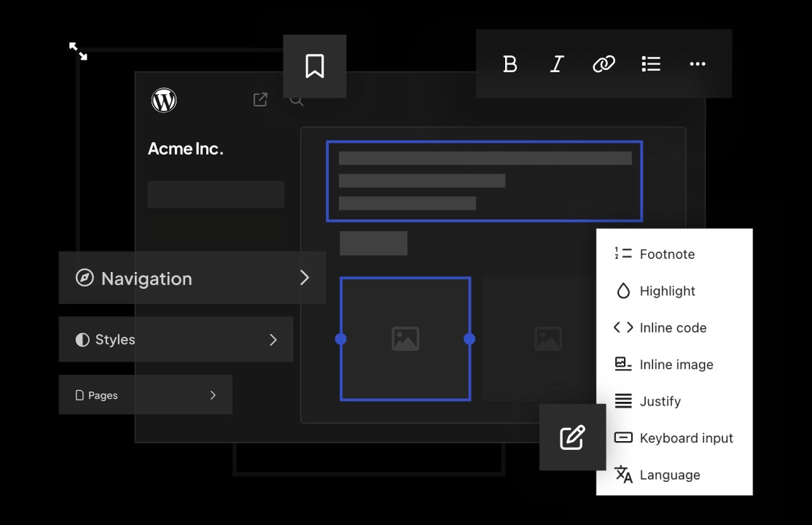Screen dimensions: 812x525
Task: Select the bulleted list icon
Action: [651, 64]
